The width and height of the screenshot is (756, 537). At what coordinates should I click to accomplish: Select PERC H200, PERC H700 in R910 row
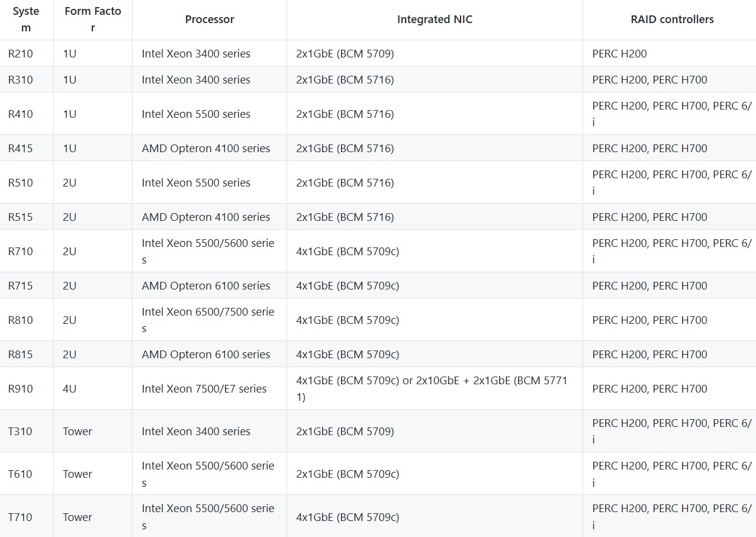click(x=670, y=388)
